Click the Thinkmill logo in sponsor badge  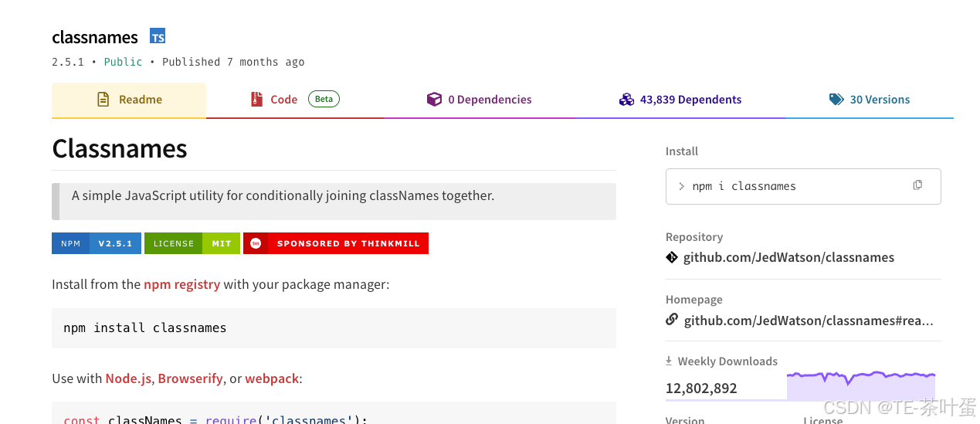256,243
